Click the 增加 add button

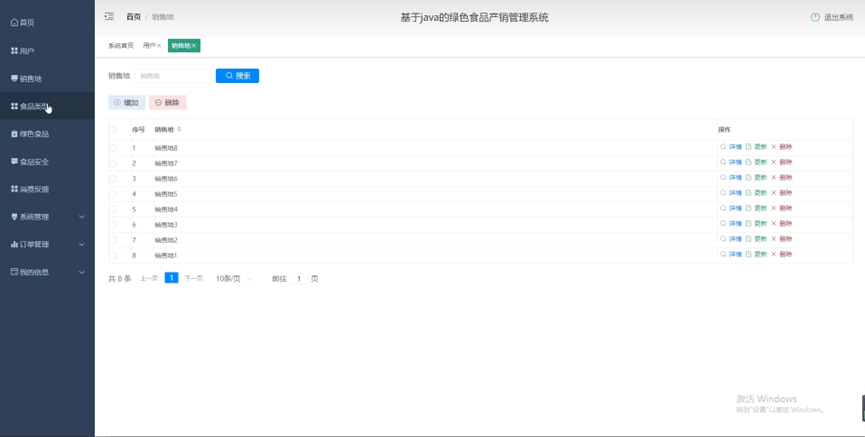(126, 103)
